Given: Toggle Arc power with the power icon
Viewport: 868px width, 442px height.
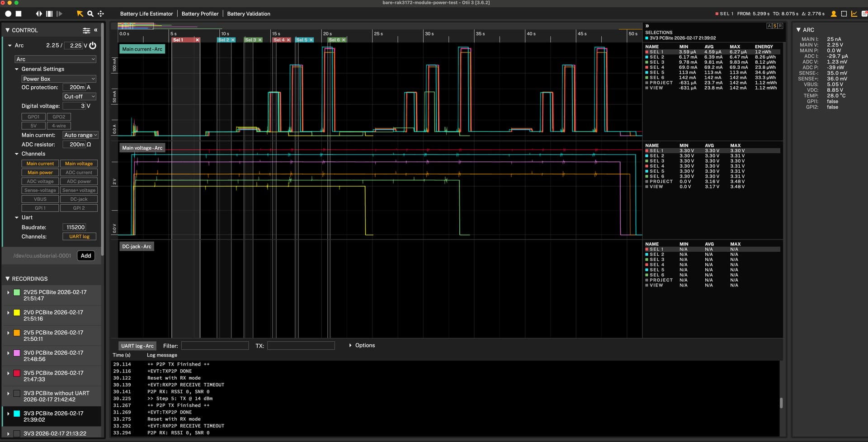Looking at the screenshot, I should (93, 46).
